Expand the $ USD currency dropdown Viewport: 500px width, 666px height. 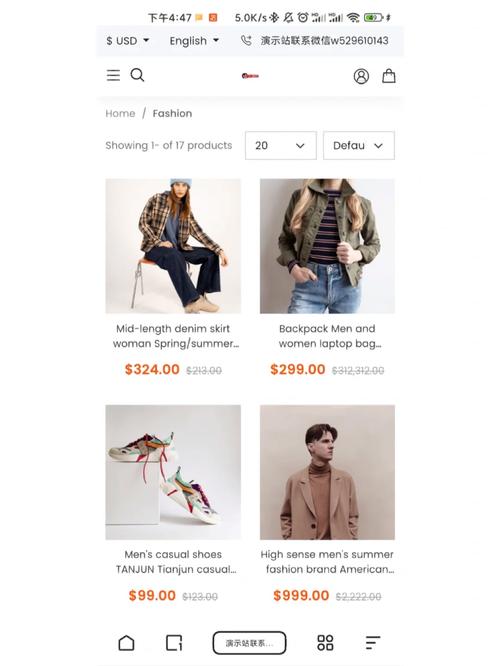[x=128, y=41]
